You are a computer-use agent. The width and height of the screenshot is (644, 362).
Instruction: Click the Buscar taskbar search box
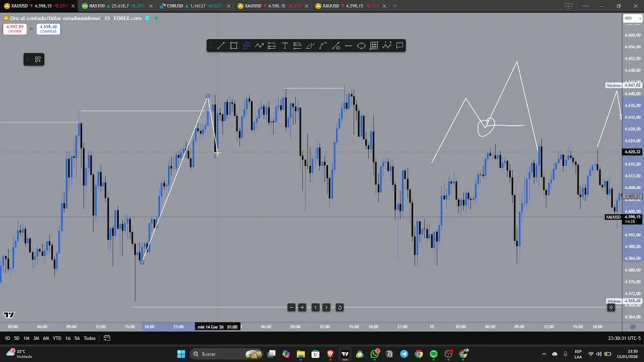pos(227,354)
